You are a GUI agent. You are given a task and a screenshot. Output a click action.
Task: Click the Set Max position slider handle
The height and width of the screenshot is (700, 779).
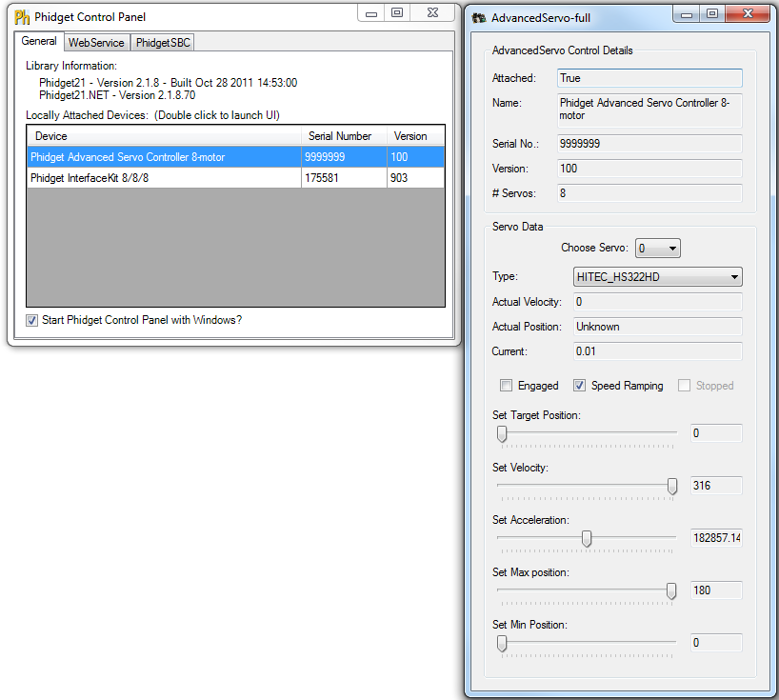671,591
